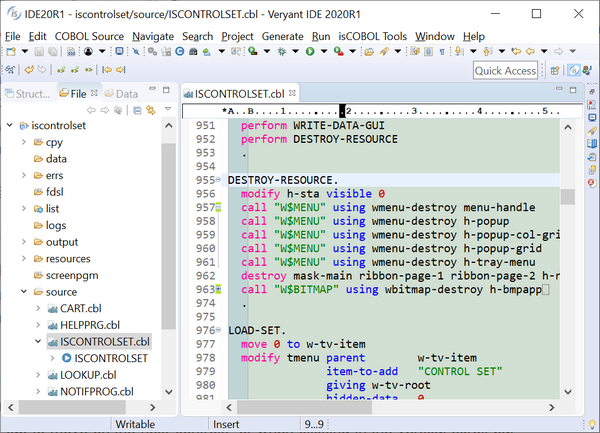
Task: Expand the cpy folder in tree
Action: (x=24, y=142)
